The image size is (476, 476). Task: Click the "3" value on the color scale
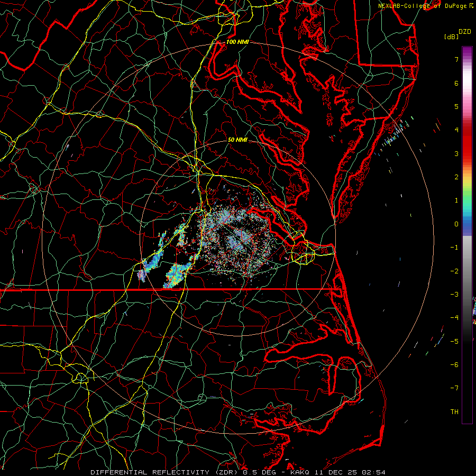tap(456, 153)
